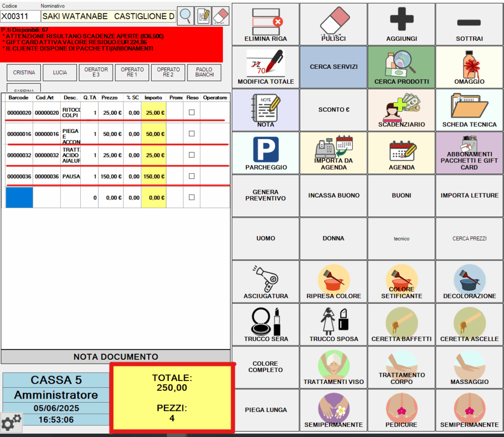Open Parcheggio parking function

click(x=266, y=153)
